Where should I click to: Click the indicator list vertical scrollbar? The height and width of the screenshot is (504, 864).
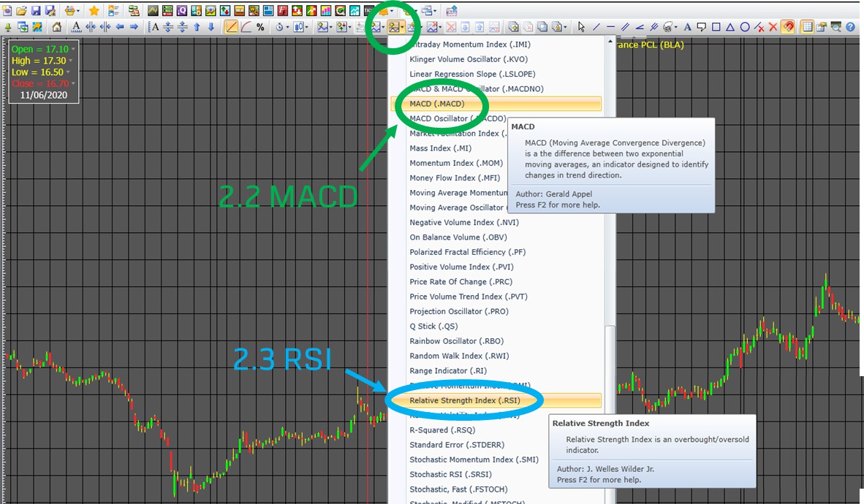[610, 365]
